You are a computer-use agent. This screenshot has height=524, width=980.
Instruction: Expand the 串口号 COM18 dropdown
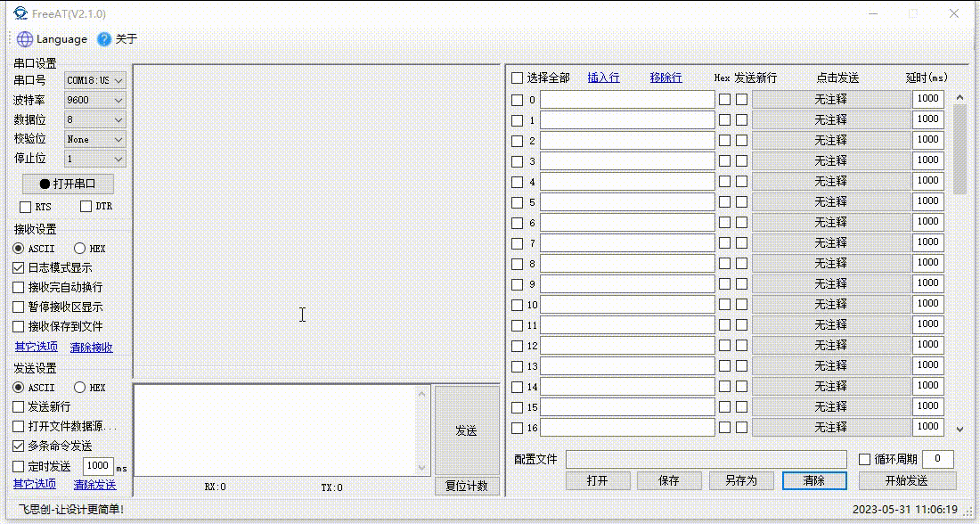(x=95, y=80)
